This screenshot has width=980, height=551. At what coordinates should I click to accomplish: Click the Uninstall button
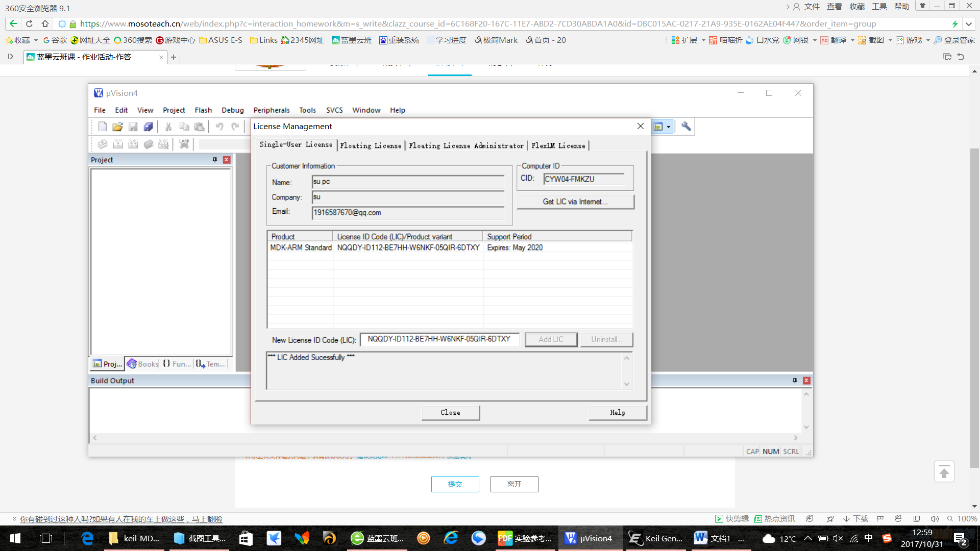coord(606,340)
